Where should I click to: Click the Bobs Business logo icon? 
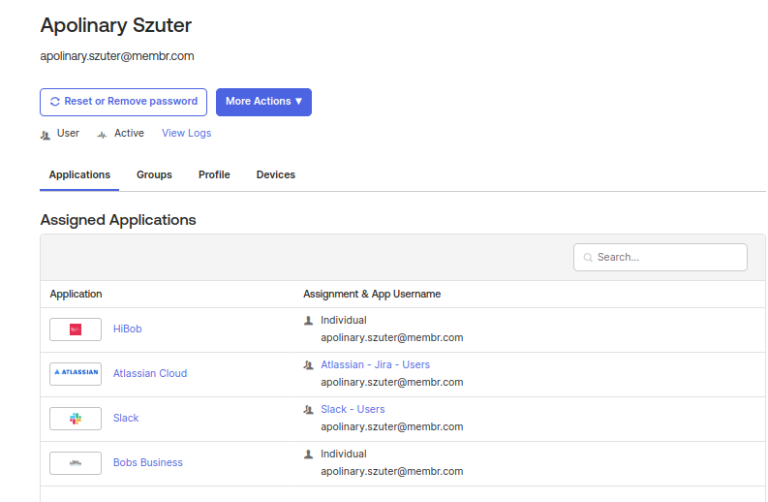click(x=75, y=463)
